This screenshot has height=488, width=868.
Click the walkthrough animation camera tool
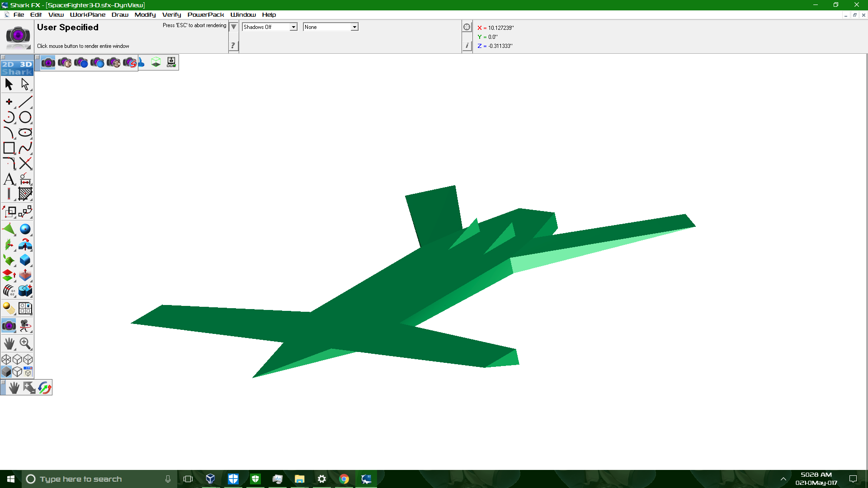pyautogui.click(x=25, y=326)
